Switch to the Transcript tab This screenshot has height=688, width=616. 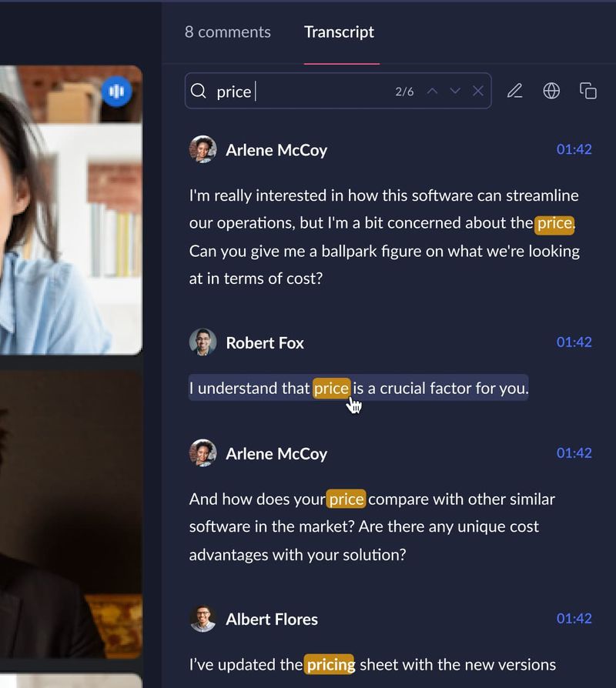click(x=339, y=32)
